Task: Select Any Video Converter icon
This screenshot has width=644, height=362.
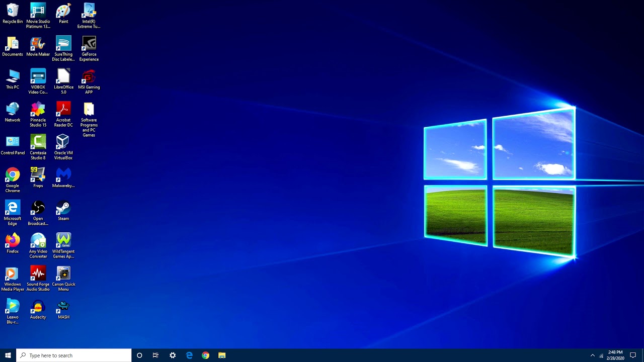Action: click(38, 246)
